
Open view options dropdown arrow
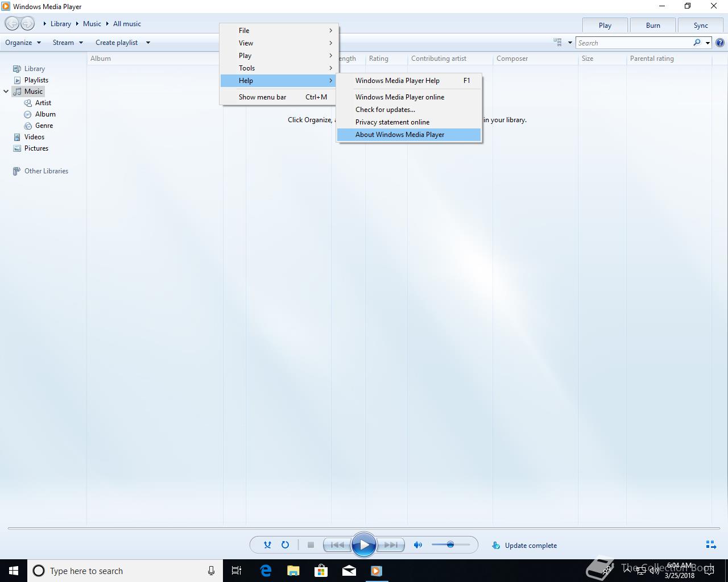(570, 43)
